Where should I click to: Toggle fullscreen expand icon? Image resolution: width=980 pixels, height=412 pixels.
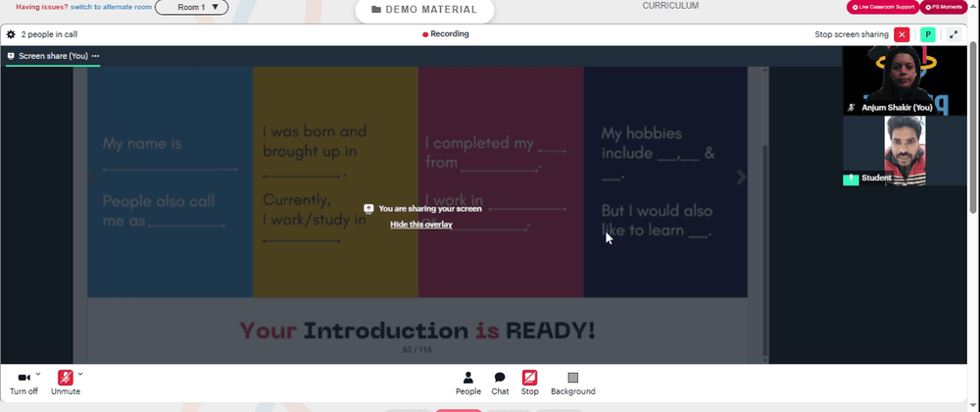click(x=954, y=34)
